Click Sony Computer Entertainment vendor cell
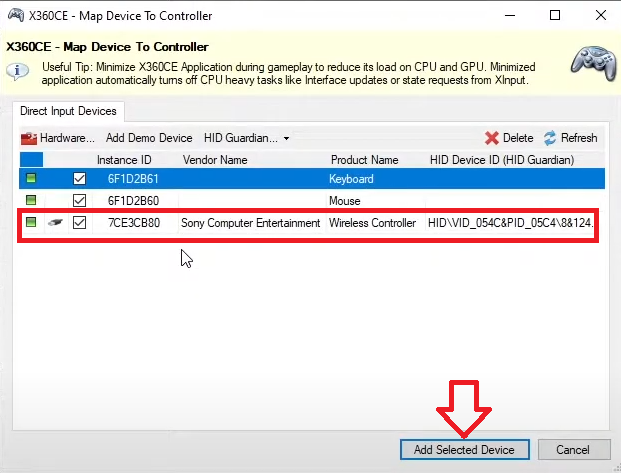The image size is (621, 473). pos(250,223)
